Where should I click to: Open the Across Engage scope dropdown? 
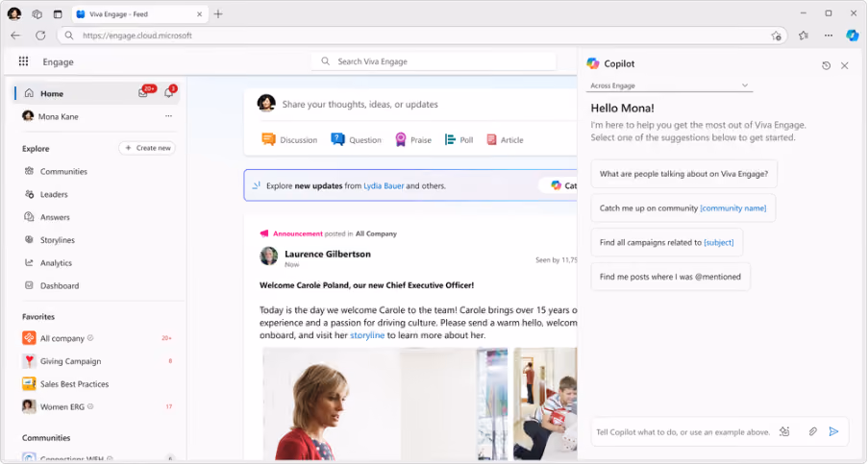[x=669, y=85]
